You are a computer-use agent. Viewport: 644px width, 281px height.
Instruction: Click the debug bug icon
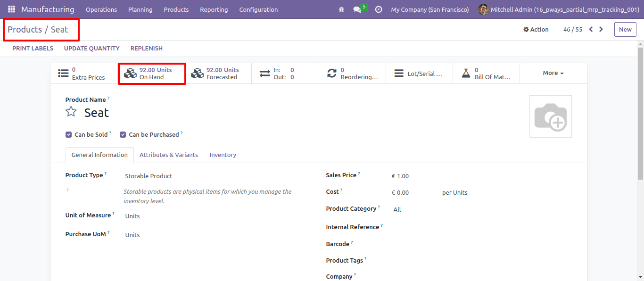point(341,9)
